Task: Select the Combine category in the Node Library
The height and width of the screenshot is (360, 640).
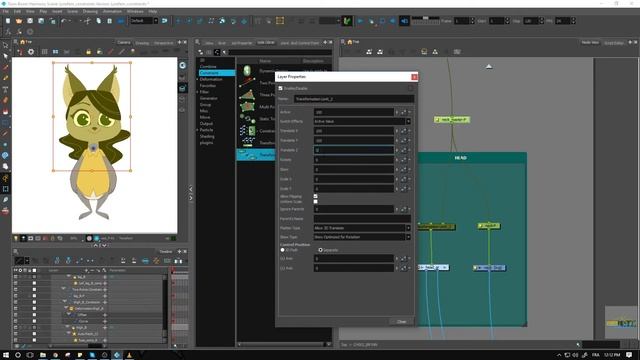Action: point(208,67)
